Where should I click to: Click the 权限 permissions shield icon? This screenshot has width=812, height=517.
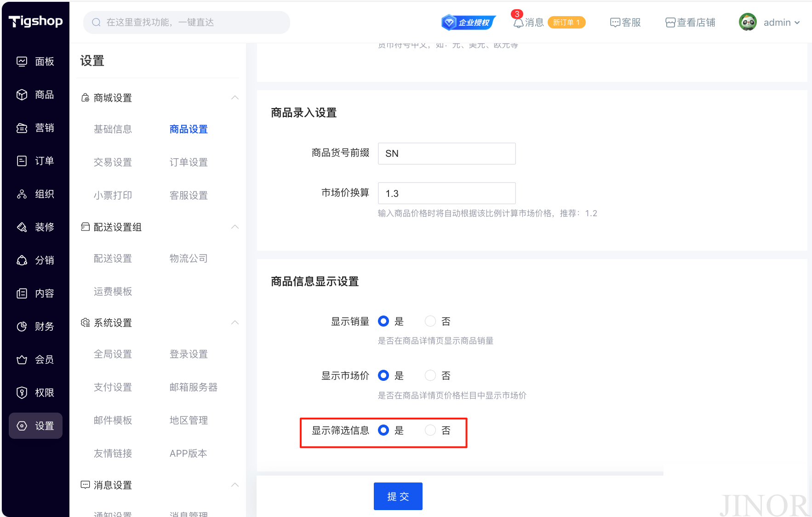pyautogui.click(x=22, y=393)
